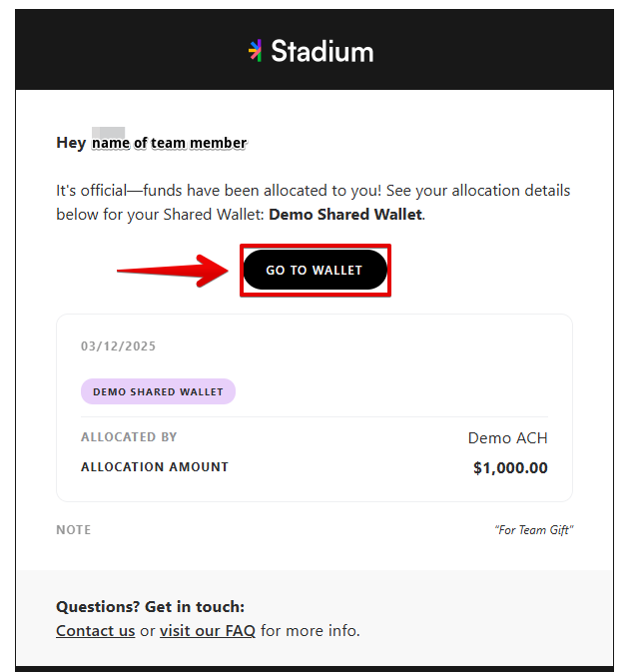Click the 03/12/2025 date text
641x672 pixels.
click(x=118, y=345)
